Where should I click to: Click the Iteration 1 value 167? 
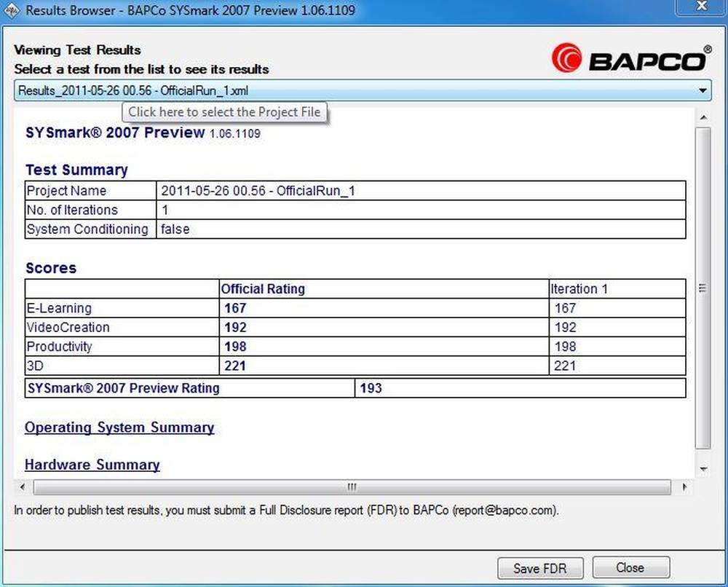pos(566,308)
